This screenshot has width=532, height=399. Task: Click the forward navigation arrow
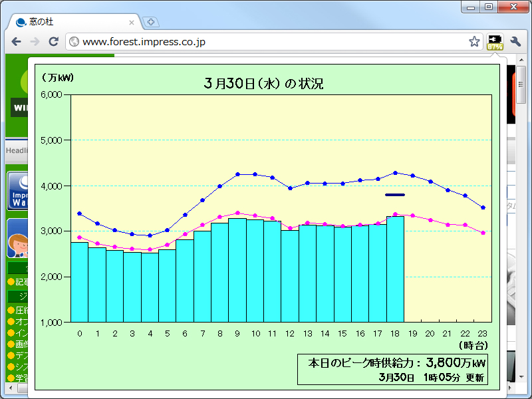click(35, 41)
